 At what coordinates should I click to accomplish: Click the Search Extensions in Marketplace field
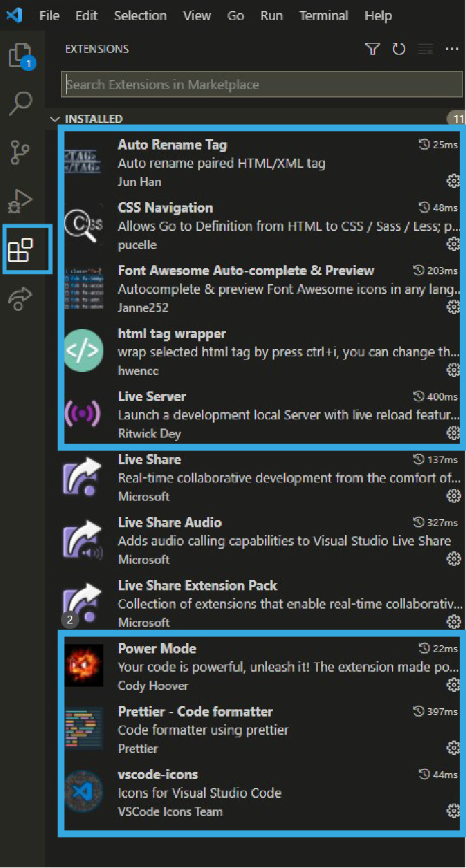(262, 85)
